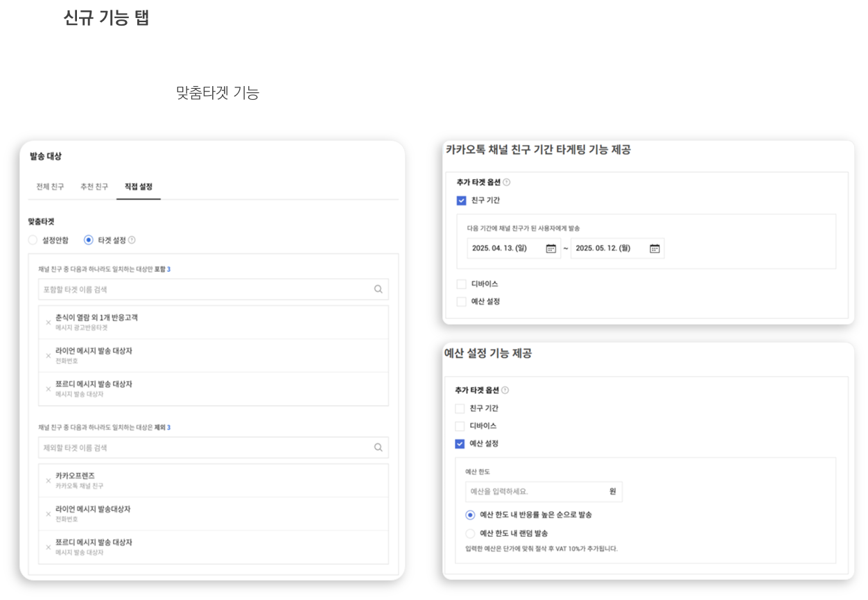The image size is (868, 600).
Task: Click the 추가 타겟 옵션 help icon above the date range
Action: (506, 182)
